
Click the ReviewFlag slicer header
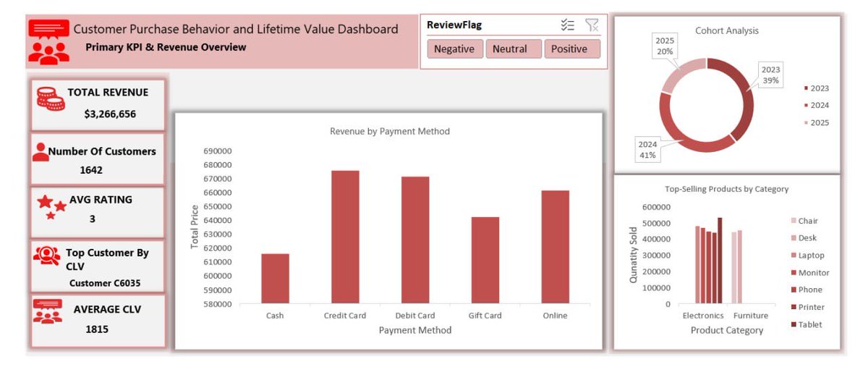pyautogui.click(x=454, y=25)
